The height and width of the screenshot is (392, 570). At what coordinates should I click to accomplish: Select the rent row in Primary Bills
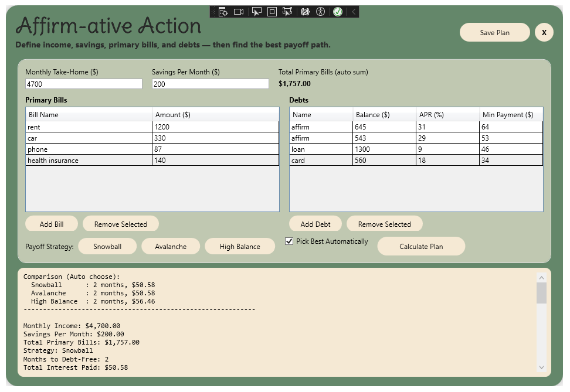tap(88, 127)
